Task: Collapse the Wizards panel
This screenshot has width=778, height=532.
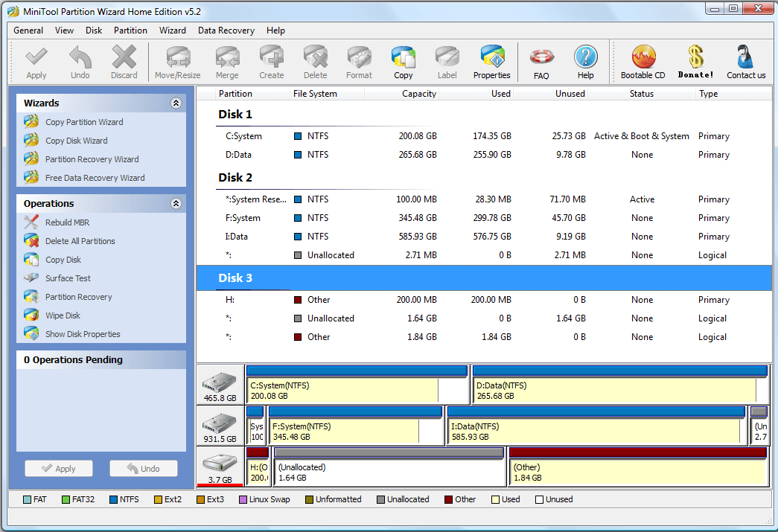Action: (176, 103)
